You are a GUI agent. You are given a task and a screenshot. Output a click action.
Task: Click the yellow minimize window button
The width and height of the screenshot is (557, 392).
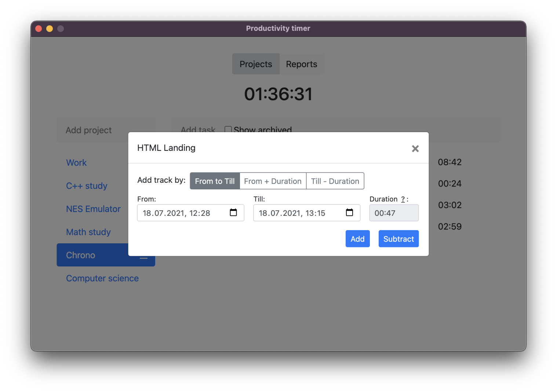(x=50, y=29)
